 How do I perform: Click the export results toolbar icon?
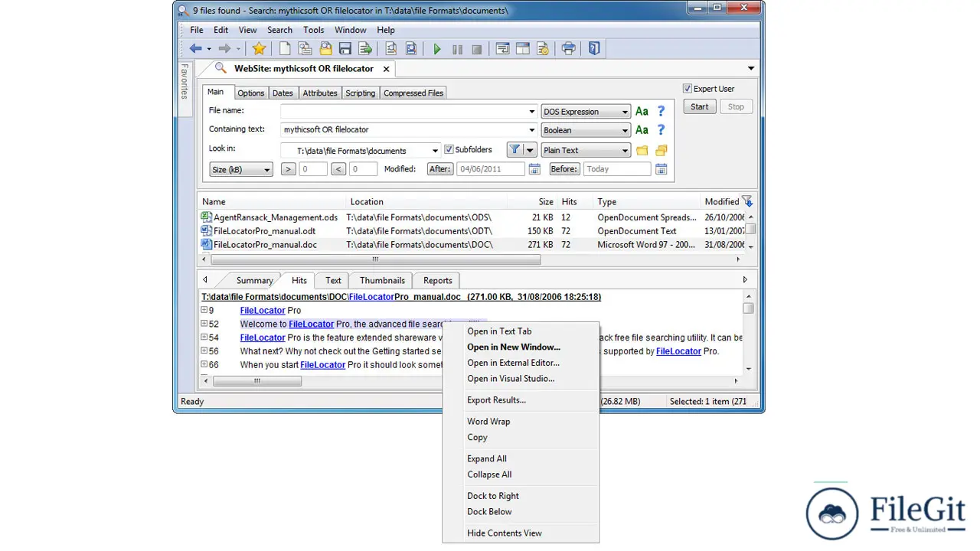pos(365,49)
